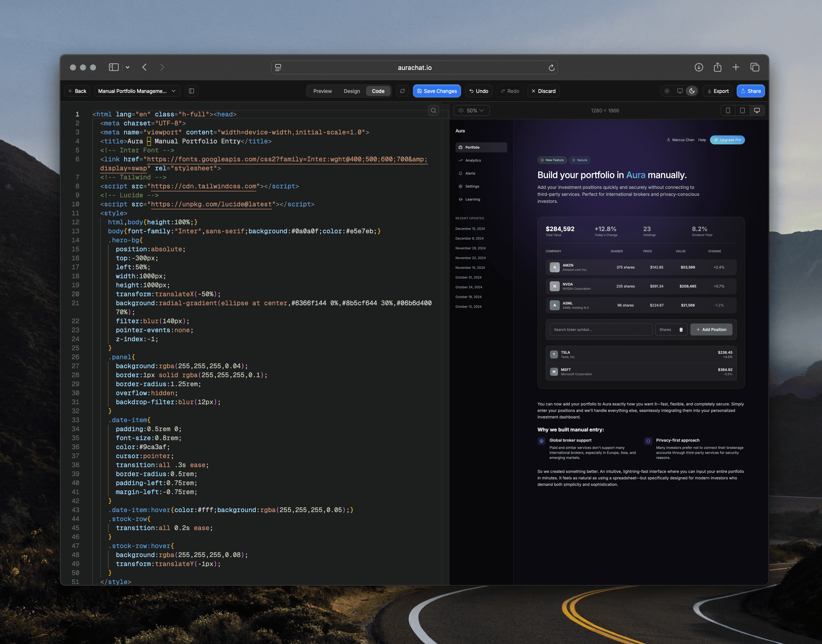Select the TSLA search result
Image resolution: width=822 pixels, height=644 pixels.
(641, 354)
